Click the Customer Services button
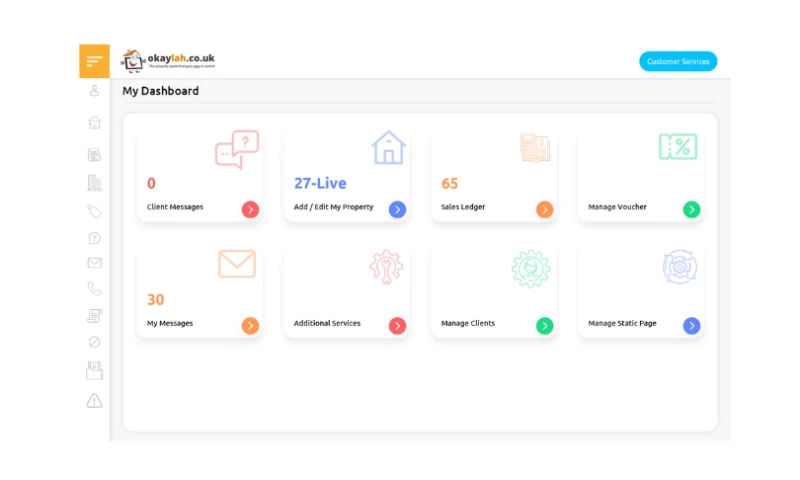This screenshot has height=480, width=800. pyautogui.click(x=678, y=61)
